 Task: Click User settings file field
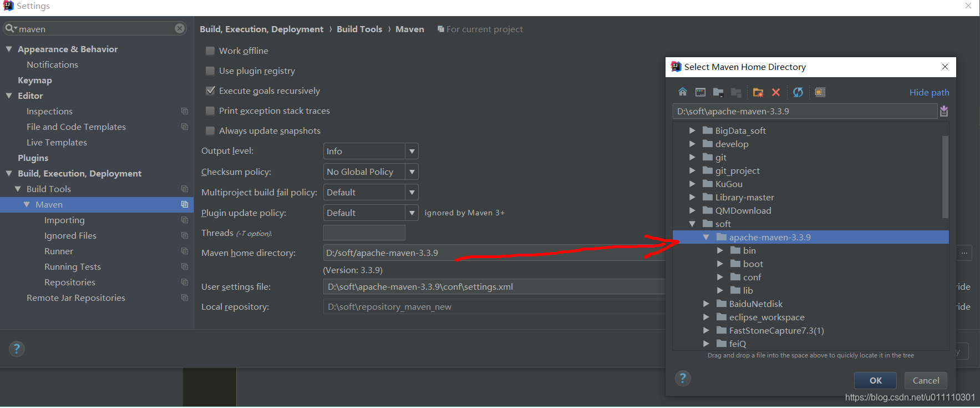(494, 286)
